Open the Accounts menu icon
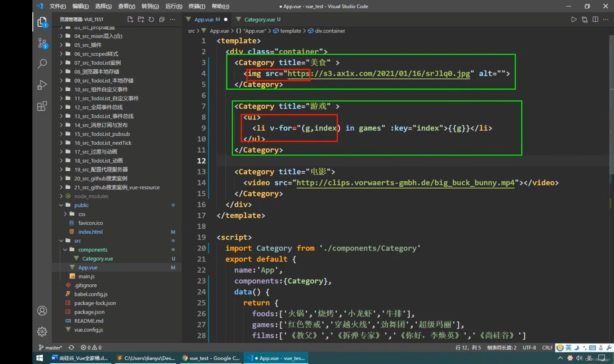The width and height of the screenshot is (614, 364). 42,311
